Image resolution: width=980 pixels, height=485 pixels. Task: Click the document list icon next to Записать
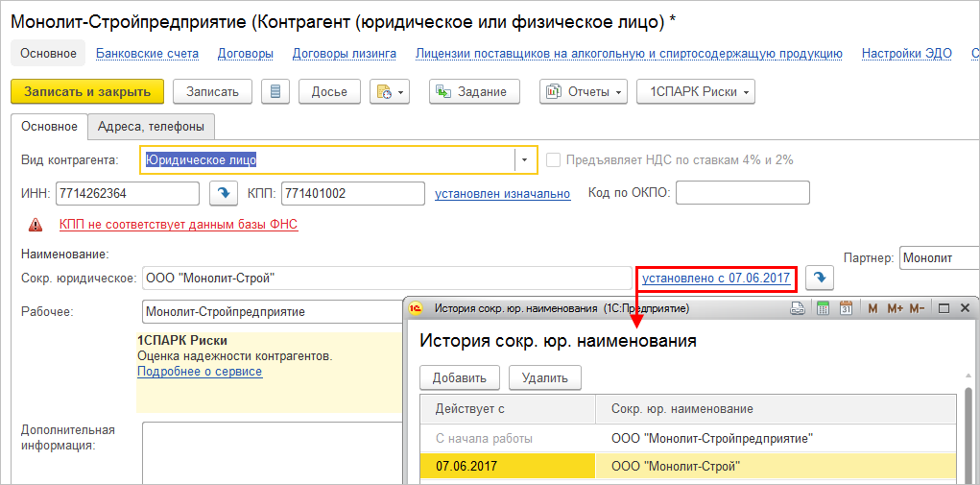click(x=276, y=92)
